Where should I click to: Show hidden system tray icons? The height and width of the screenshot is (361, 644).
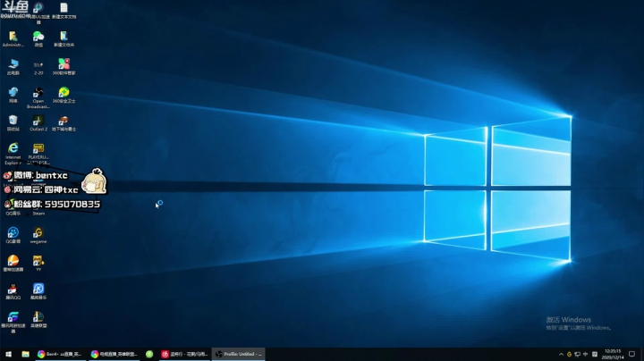561,354
